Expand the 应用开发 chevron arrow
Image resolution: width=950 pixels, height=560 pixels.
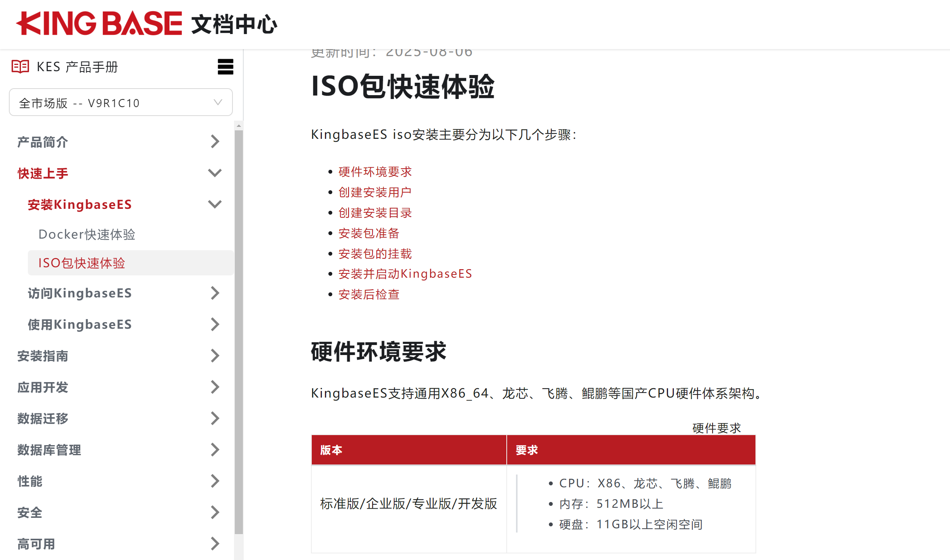coord(215,387)
